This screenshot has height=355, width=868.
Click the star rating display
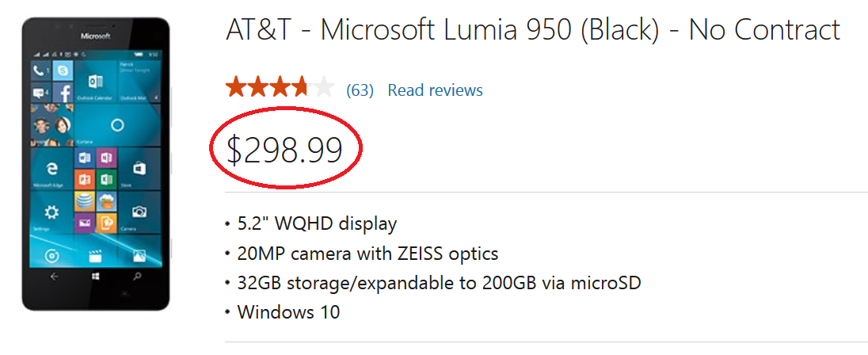[280, 87]
